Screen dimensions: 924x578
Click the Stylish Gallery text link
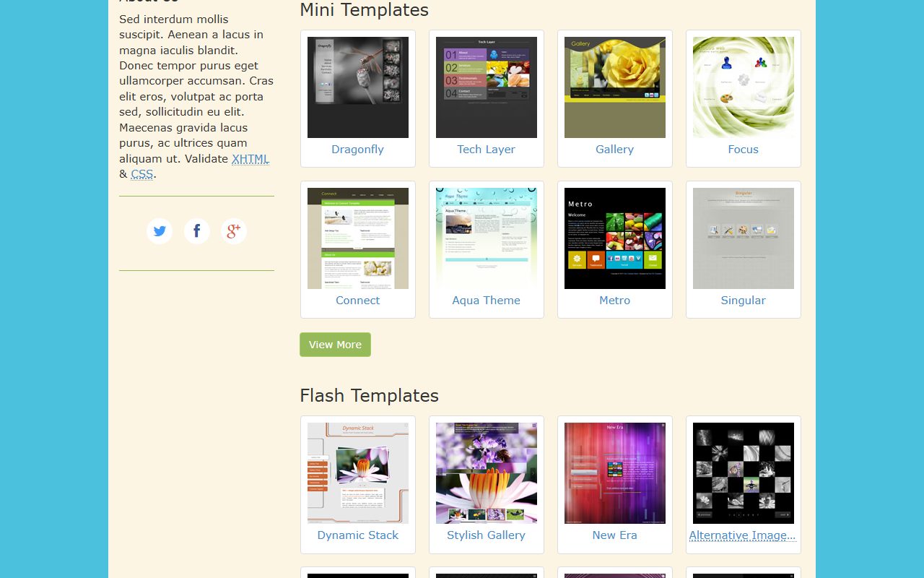click(x=487, y=535)
